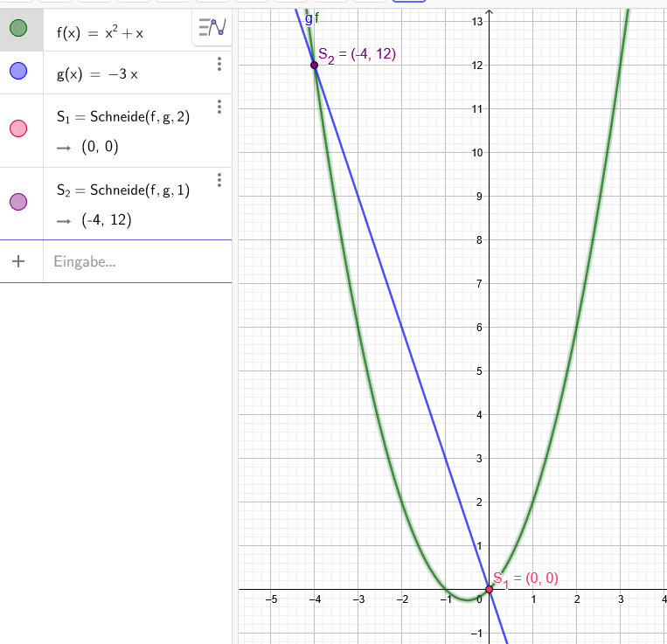This screenshot has height=644, width=667.
Task: Focus the Eingabe input field
Action: (x=137, y=261)
